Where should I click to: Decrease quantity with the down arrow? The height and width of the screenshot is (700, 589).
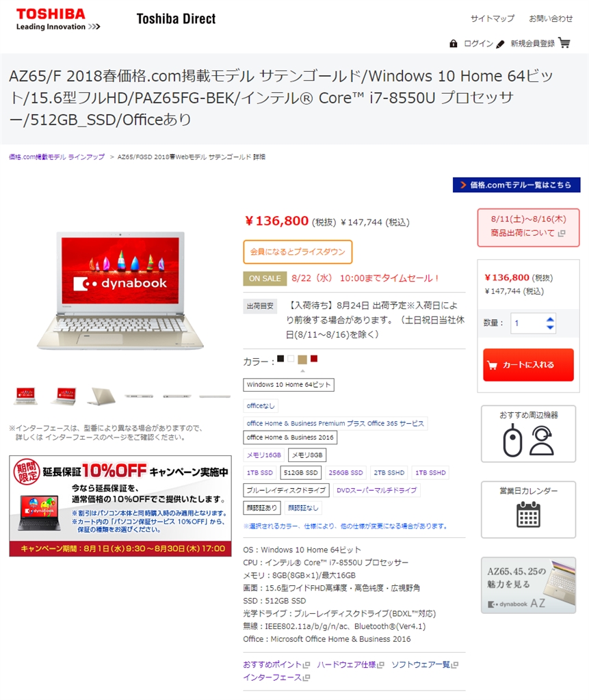tap(550, 327)
